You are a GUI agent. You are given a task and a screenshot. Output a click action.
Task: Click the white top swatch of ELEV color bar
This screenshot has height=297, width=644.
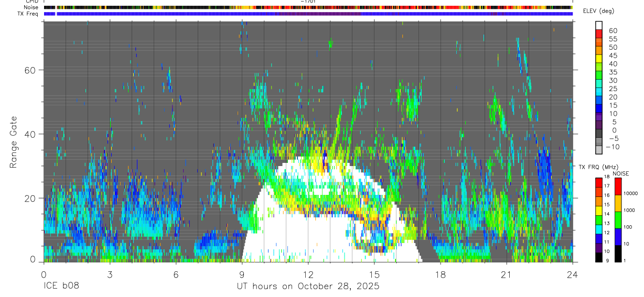(599, 26)
